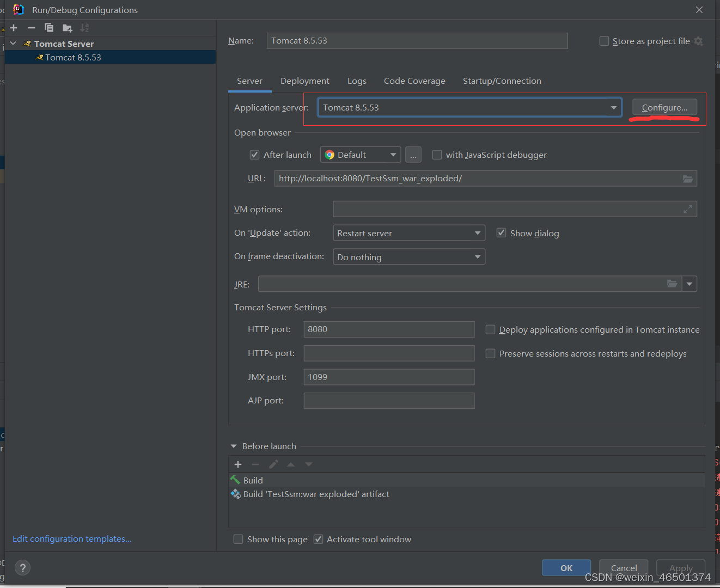
Task: Click Apply button
Action: (x=681, y=568)
